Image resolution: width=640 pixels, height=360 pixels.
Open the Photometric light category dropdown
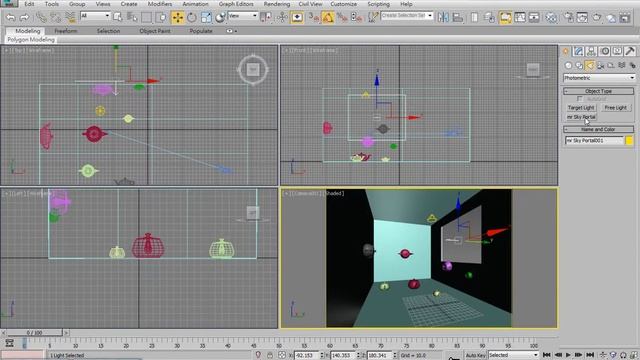pyautogui.click(x=599, y=78)
